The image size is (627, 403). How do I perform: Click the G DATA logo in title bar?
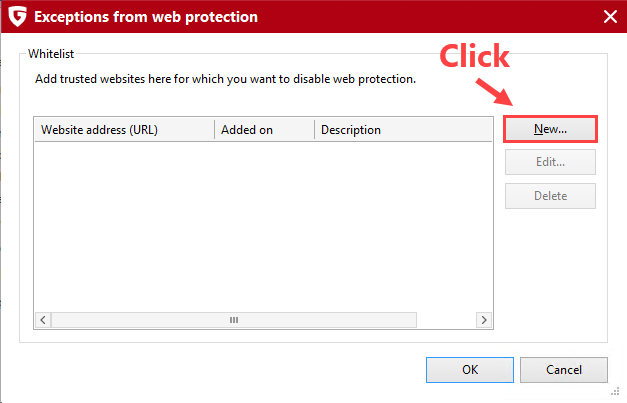point(17,16)
